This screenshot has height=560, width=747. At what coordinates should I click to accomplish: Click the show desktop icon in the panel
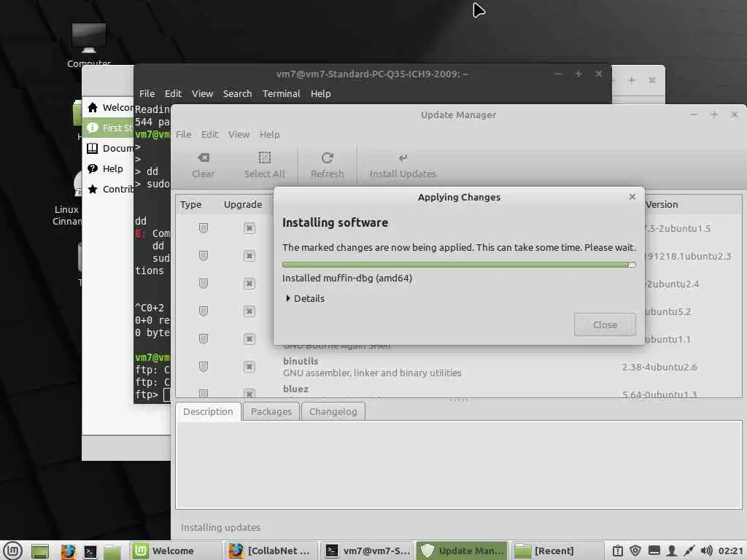40,551
